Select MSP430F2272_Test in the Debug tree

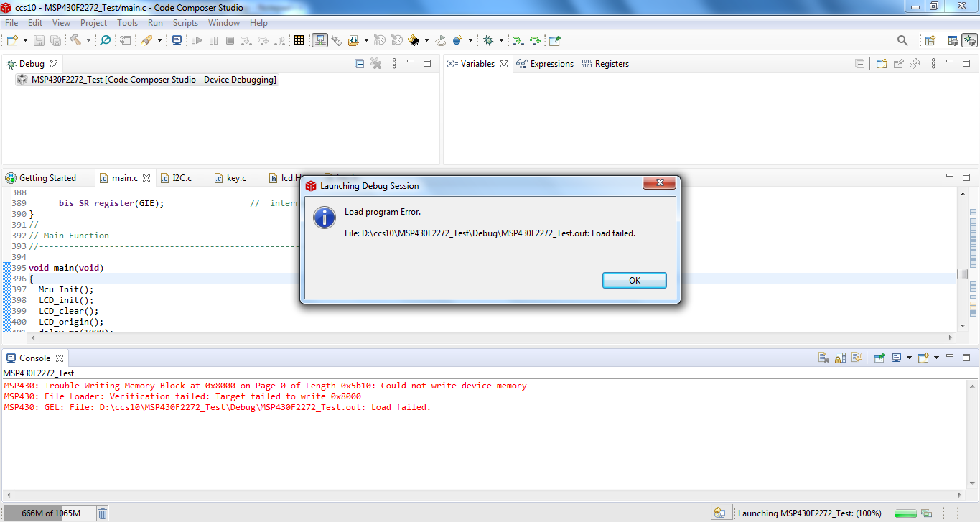click(146, 80)
